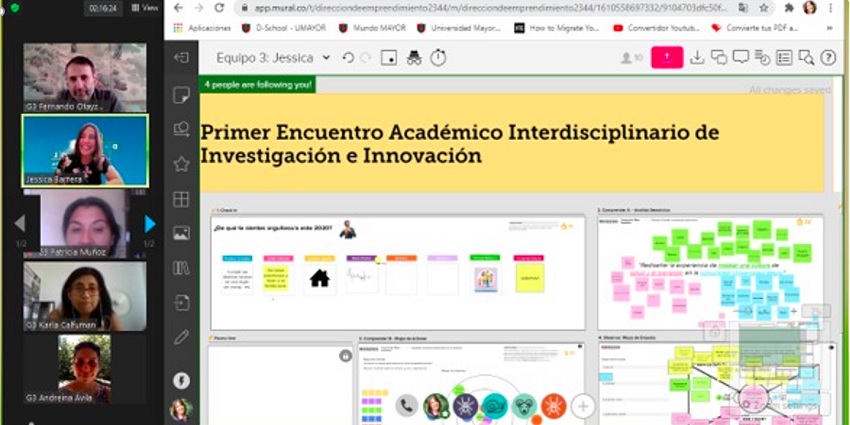Expand the Equipo 3: Jessica title dropdown
Image resolution: width=850 pixels, height=425 pixels.
pyautogui.click(x=326, y=57)
